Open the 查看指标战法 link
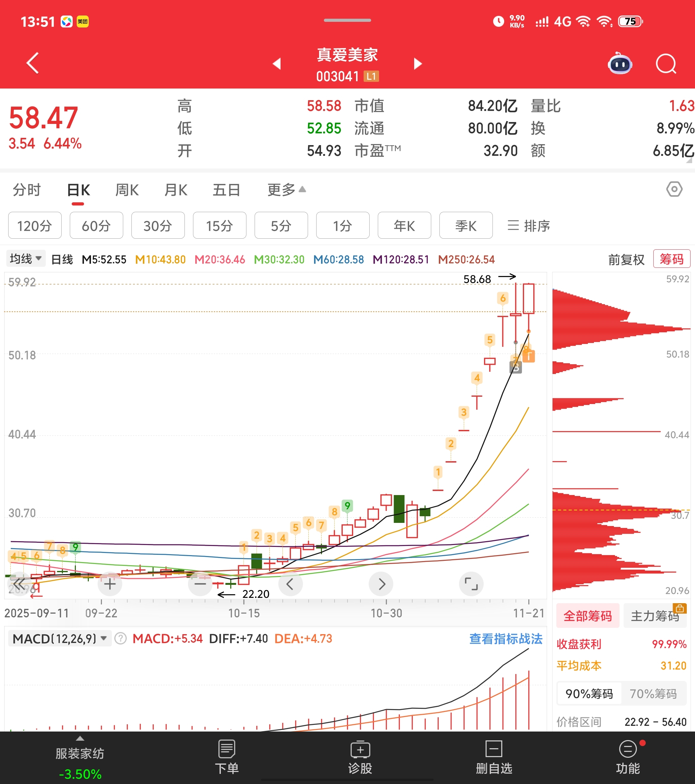Image resolution: width=695 pixels, height=784 pixels. click(505, 639)
